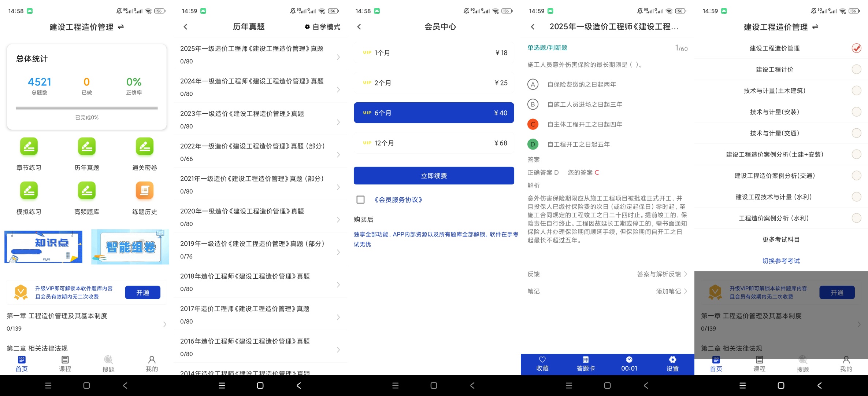The height and width of the screenshot is (396, 868).
Task: Select answer option A circle
Action: [x=533, y=84]
